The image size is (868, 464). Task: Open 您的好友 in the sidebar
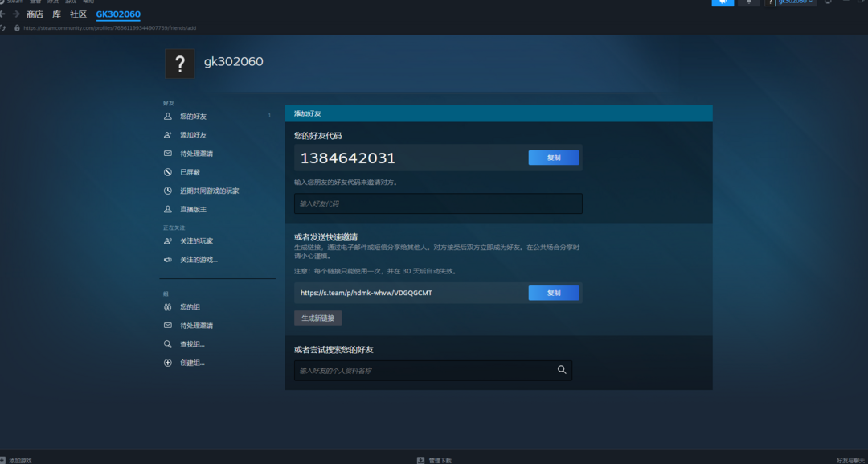(193, 117)
